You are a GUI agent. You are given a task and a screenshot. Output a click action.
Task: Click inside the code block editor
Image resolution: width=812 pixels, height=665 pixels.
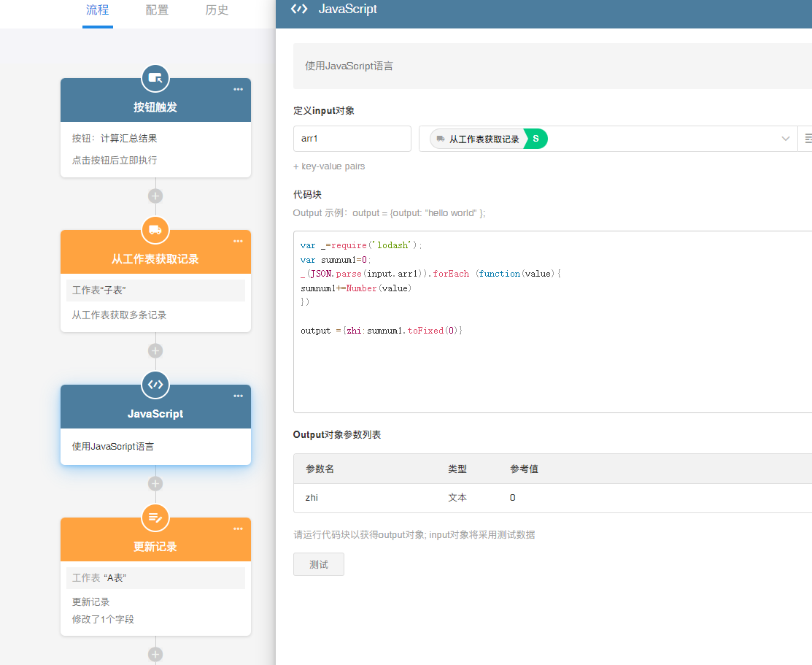552,322
